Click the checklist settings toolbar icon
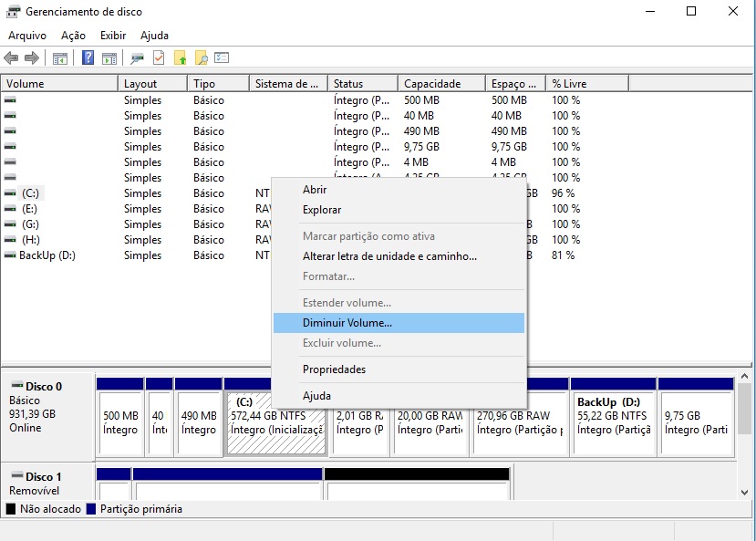This screenshot has height=541, width=756. (x=222, y=58)
